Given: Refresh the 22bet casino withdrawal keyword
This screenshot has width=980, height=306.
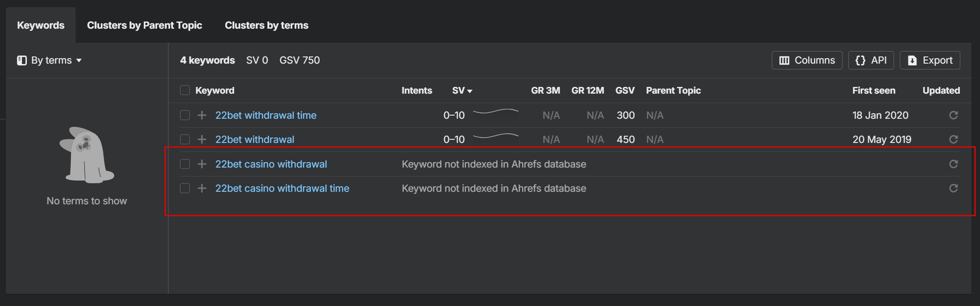Looking at the screenshot, I should point(953,164).
